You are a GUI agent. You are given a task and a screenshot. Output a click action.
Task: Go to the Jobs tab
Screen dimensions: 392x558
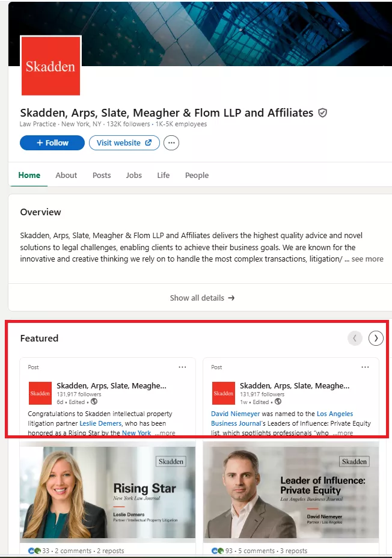133,175
